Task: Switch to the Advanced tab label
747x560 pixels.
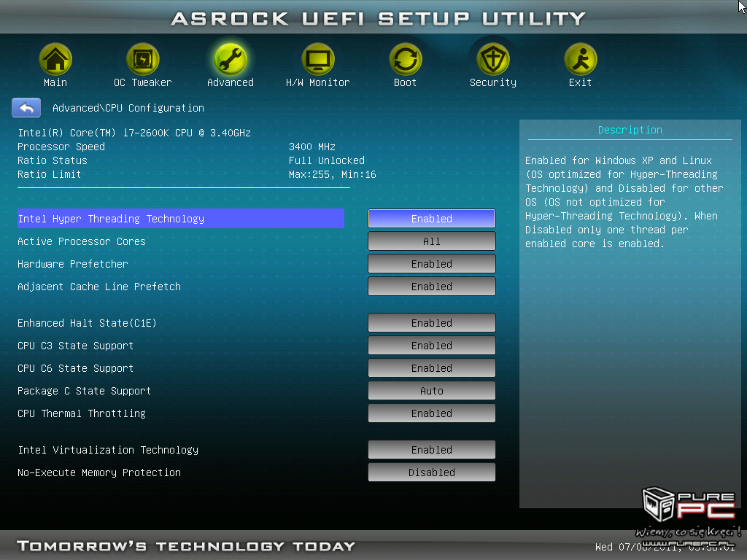Action: click(x=230, y=83)
